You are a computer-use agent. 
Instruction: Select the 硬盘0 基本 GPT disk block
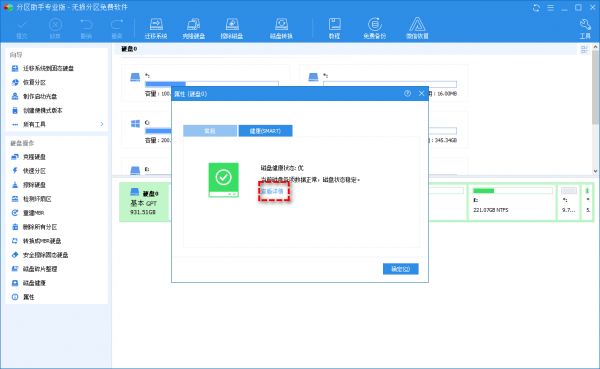point(144,202)
